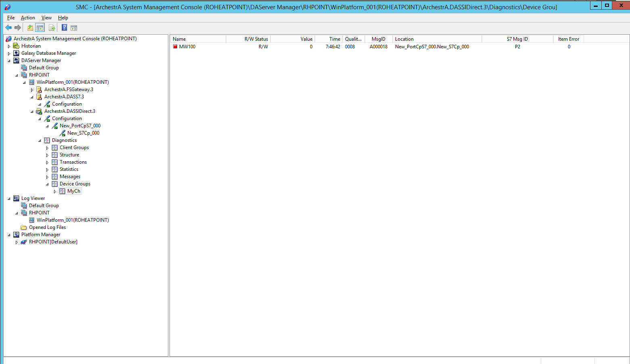Click the ArchestrA.DASSIDirect.3 server icon
The width and height of the screenshot is (630, 364).
tap(39, 111)
